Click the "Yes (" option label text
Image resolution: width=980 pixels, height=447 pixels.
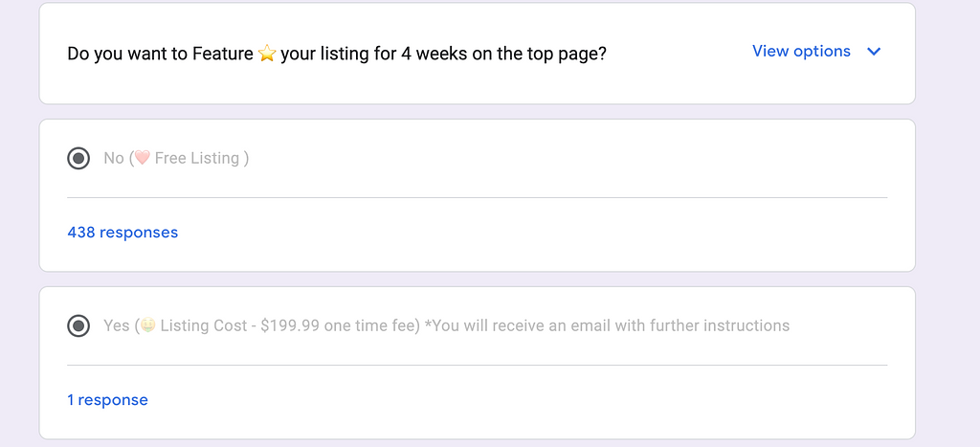[119, 325]
